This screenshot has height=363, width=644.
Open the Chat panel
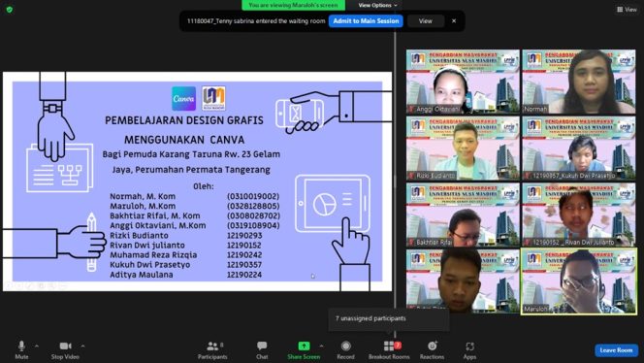(262, 350)
